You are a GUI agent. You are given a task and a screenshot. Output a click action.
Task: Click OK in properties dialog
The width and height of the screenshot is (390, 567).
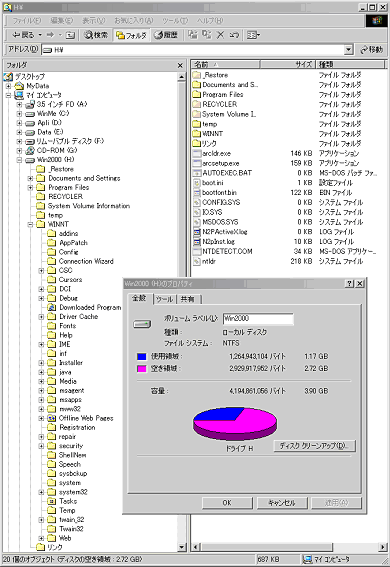click(x=227, y=503)
